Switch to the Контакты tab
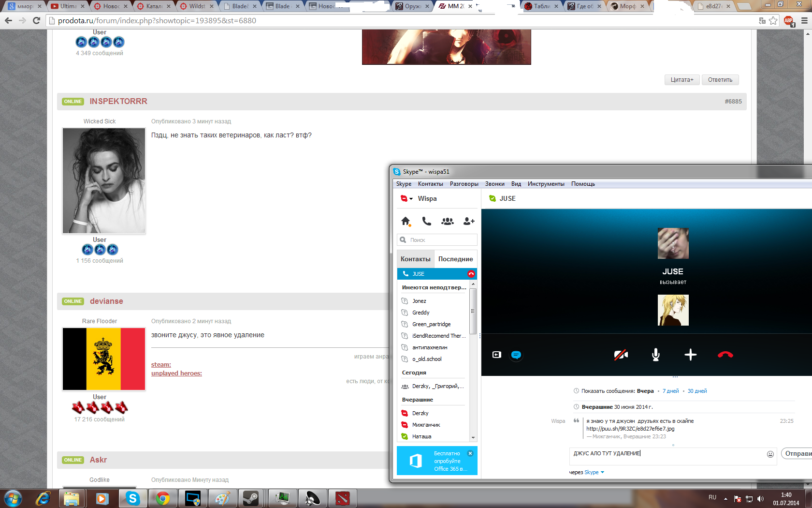This screenshot has width=812, height=508. (416, 259)
